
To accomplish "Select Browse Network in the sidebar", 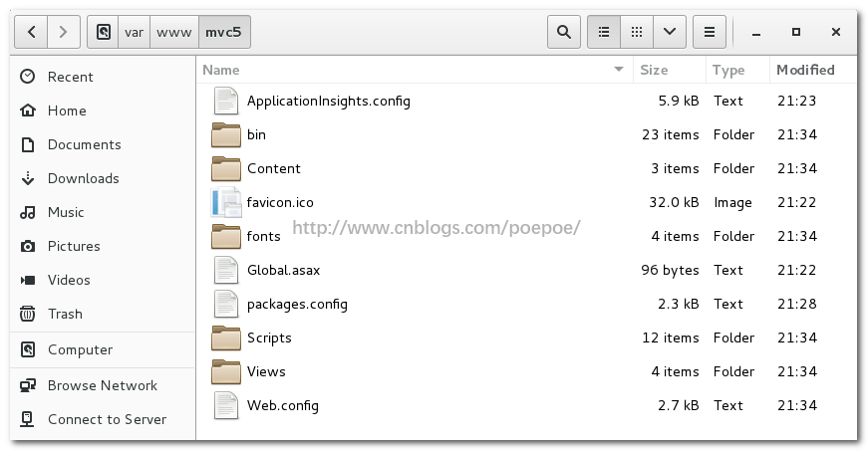I will tap(102, 385).
